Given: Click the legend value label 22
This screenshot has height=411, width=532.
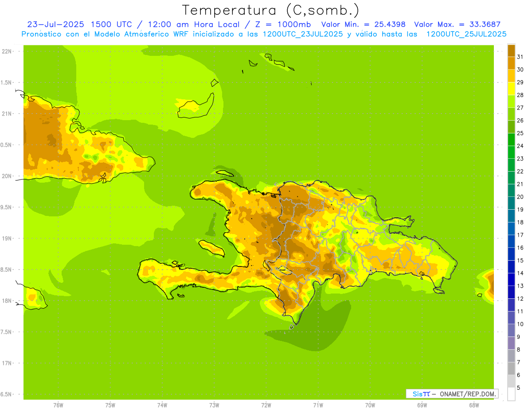Looking at the screenshot, I should [520, 171].
